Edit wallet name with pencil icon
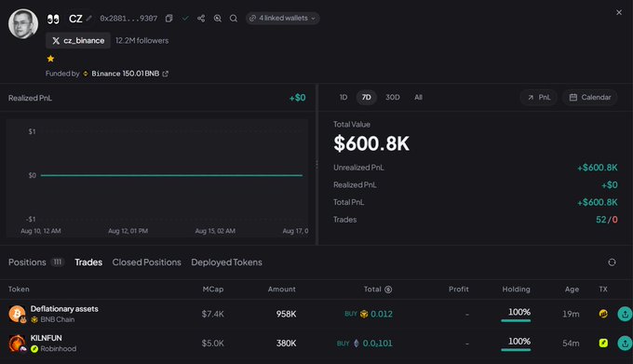The width and height of the screenshot is (633, 364). 88,19
